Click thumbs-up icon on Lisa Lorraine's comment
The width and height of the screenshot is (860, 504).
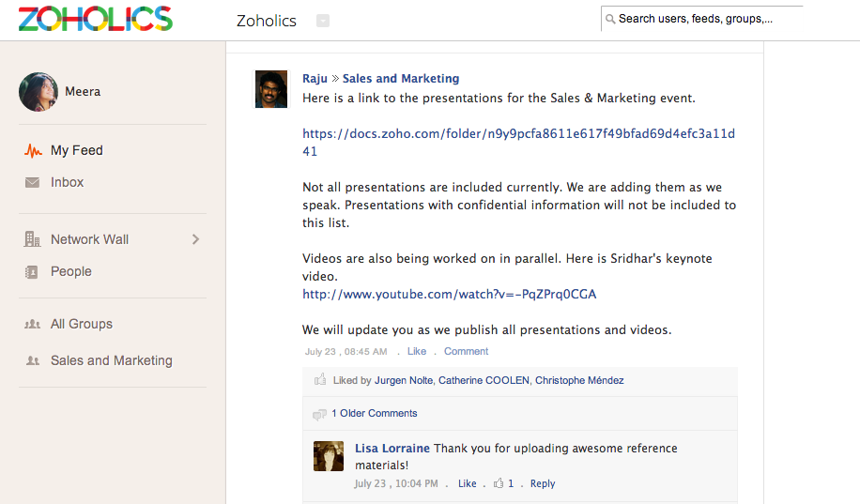tap(498, 483)
